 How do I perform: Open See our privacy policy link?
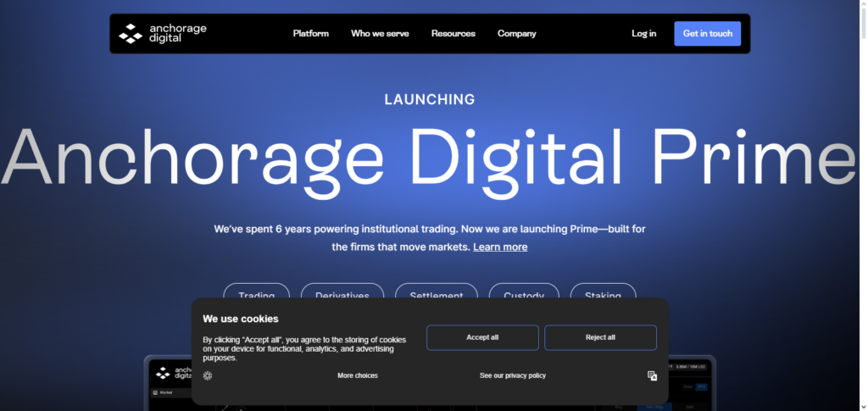[x=513, y=375]
